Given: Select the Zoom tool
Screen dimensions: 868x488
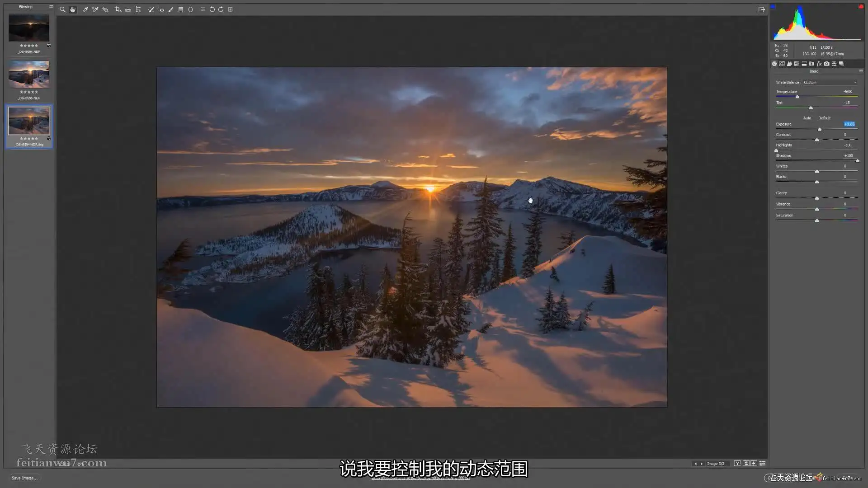Looking at the screenshot, I should tap(62, 9).
